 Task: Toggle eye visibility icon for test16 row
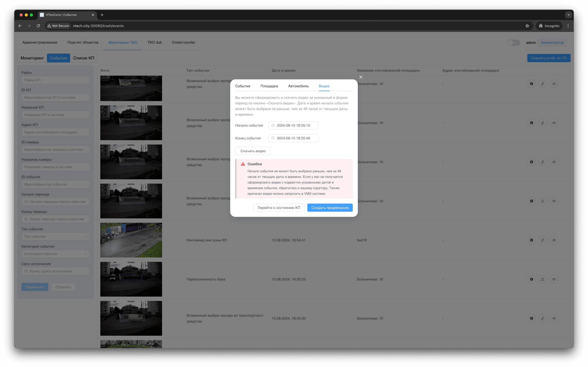pos(554,240)
